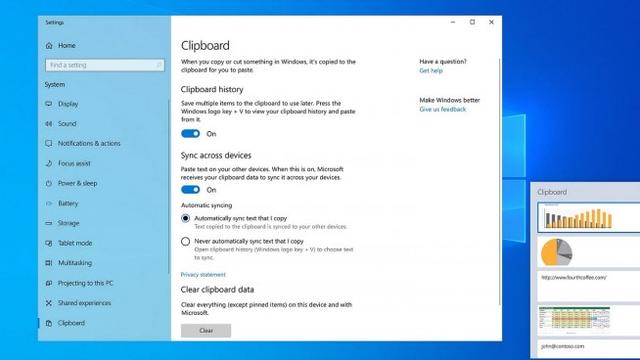Select the john@contoso.com clipboard entry
Screen dimensions: 640x360
(x=589, y=348)
